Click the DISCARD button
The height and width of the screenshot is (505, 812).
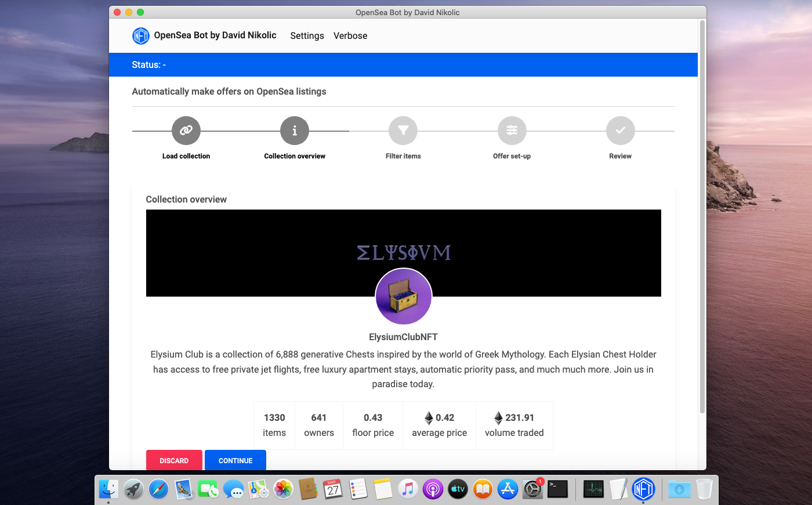tap(174, 460)
